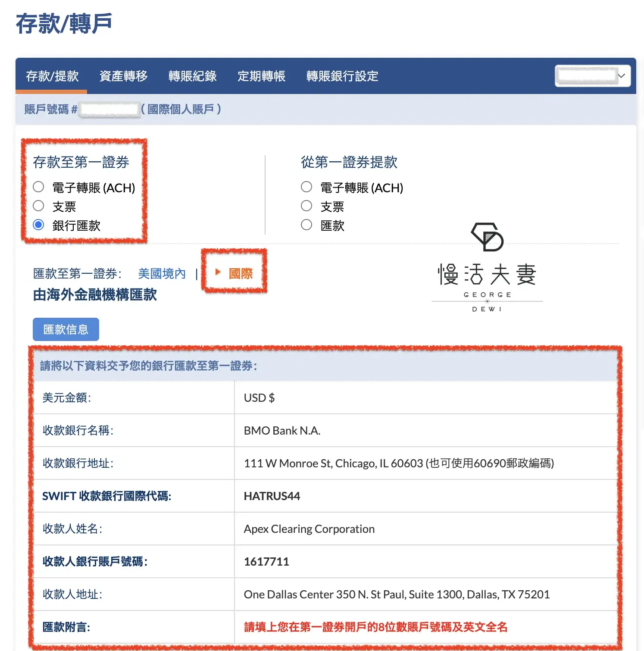The image size is (644, 651).
Task: Click the 收款銀行名稱 row label
Action: click(x=78, y=431)
